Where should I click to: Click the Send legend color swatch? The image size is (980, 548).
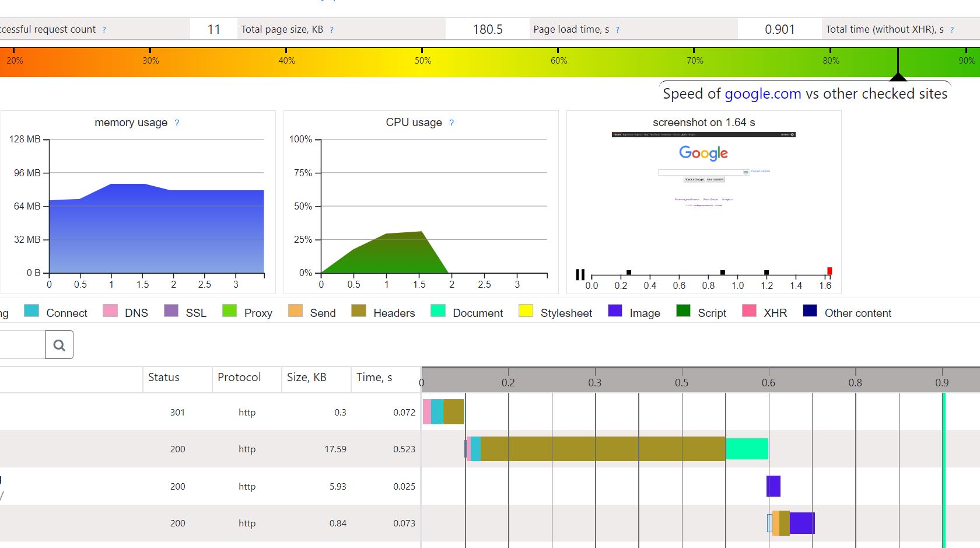(x=296, y=310)
